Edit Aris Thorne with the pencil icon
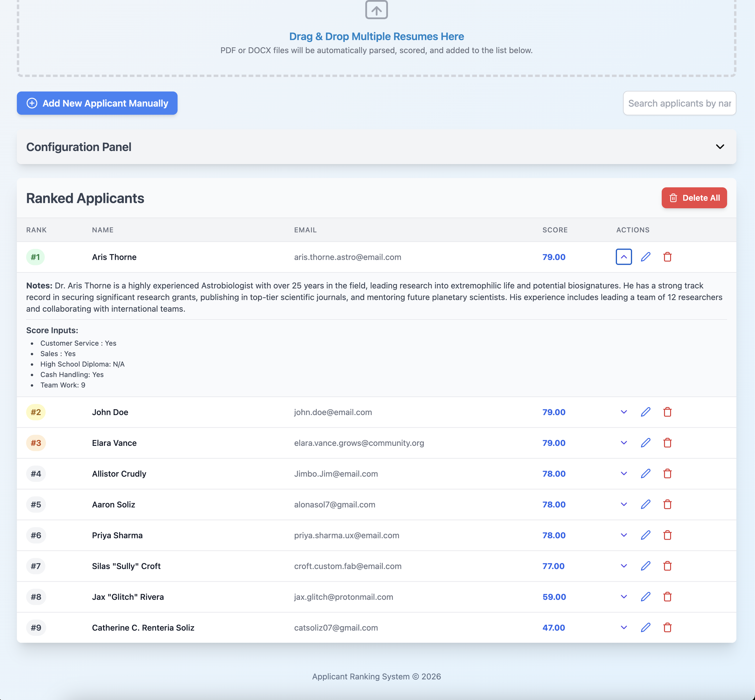Image resolution: width=755 pixels, height=700 pixels. click(x=645, y=257)
